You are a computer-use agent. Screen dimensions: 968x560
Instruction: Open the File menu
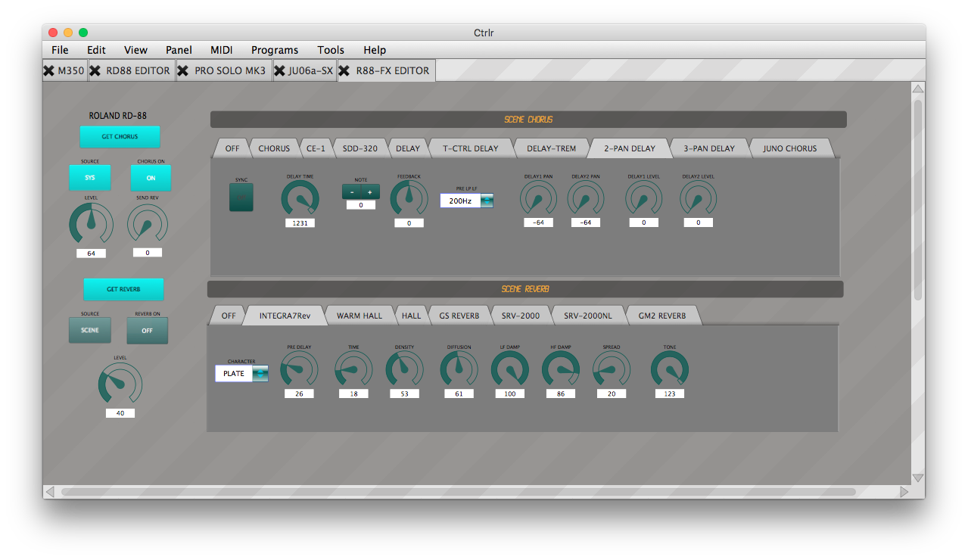coord(60,50)
